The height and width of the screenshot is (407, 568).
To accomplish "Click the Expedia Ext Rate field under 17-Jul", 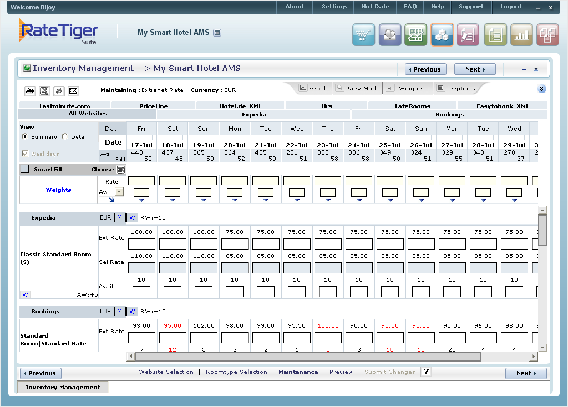I will pyautogui.click(x=141, y=244).
